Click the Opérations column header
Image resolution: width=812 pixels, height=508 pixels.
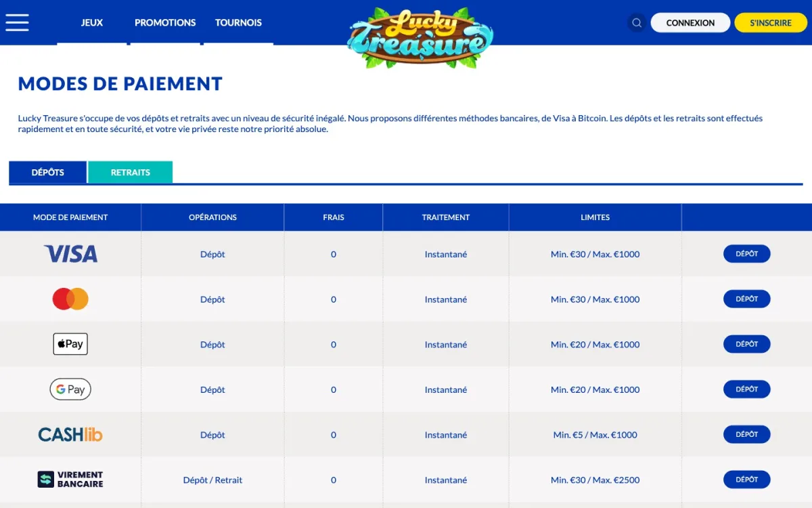pos(212,217)
